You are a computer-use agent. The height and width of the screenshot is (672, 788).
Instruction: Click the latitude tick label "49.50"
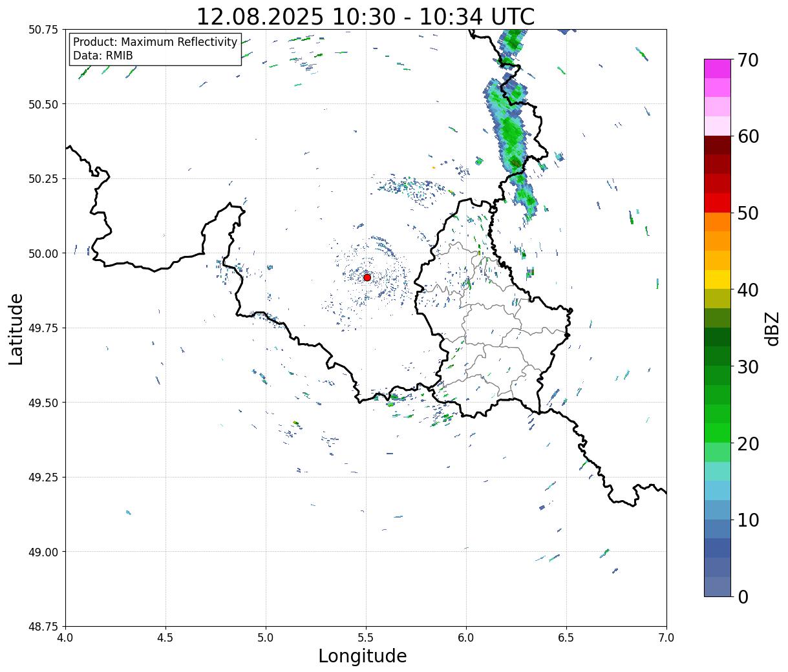43,403
